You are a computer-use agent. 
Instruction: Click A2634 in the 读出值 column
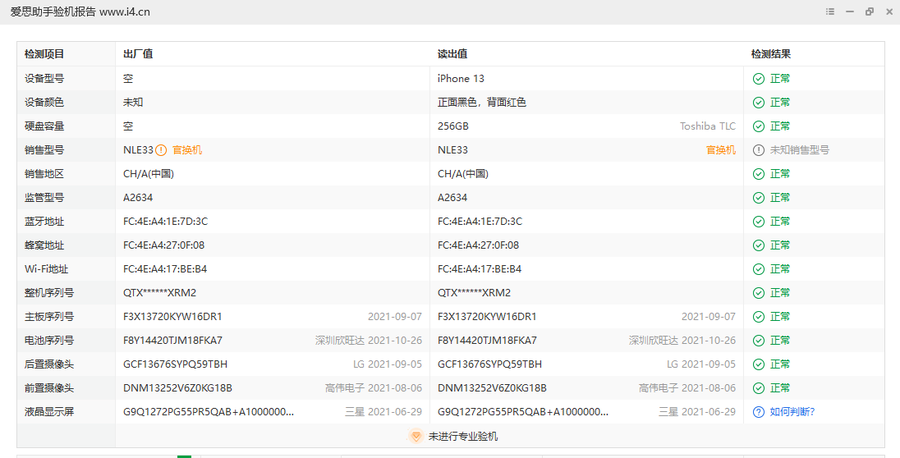452,198
